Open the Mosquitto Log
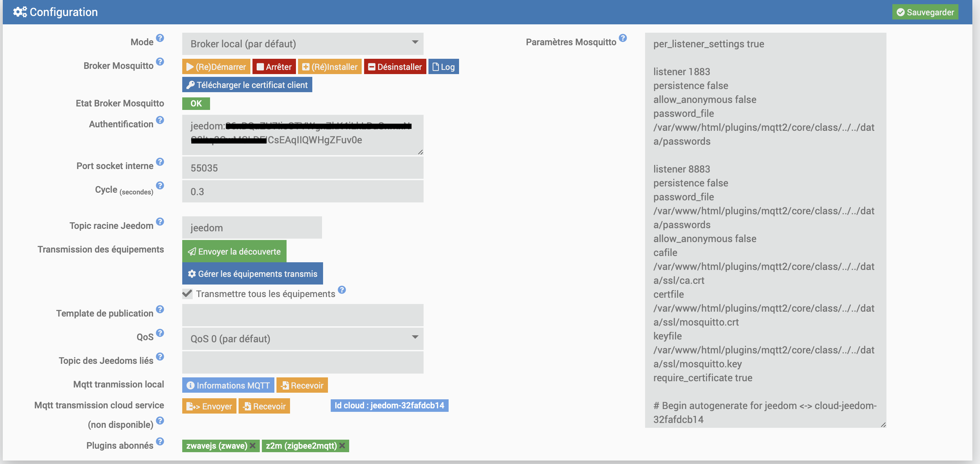 [x=443, y=67]
